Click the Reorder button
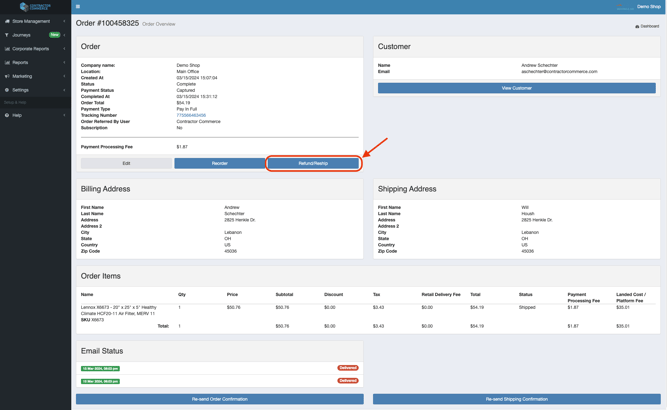The width and height of the screenshot is (667, 410). (219, 163)
